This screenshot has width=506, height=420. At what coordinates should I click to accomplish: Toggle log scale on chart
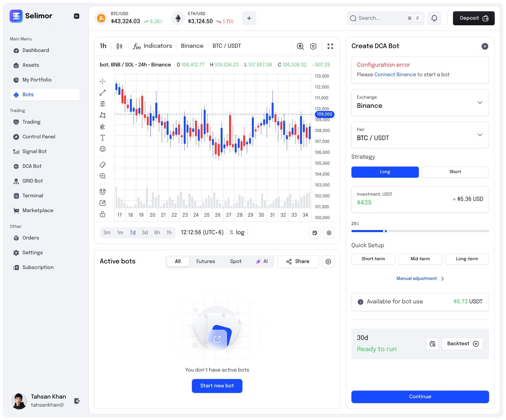[240, 232]
